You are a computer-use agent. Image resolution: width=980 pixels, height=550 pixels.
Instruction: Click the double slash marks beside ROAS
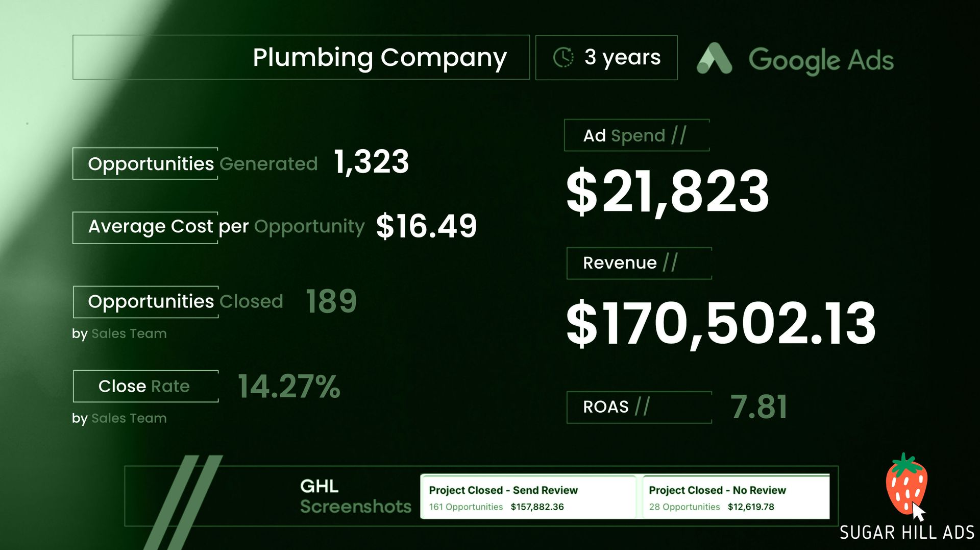642,406
